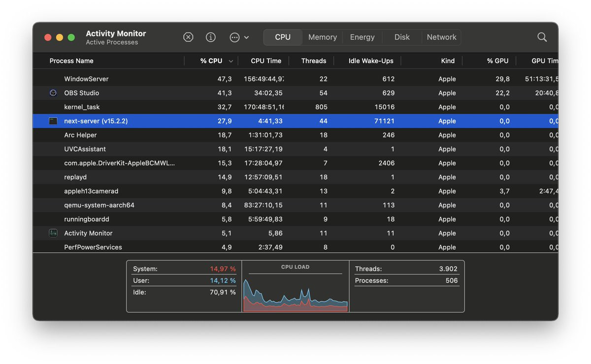The width and height of the screenshot is (591, 364).
Task: Click the GPU value 29,8 for WindowServer
Action: pyautogui.click(x=502, y=79)
